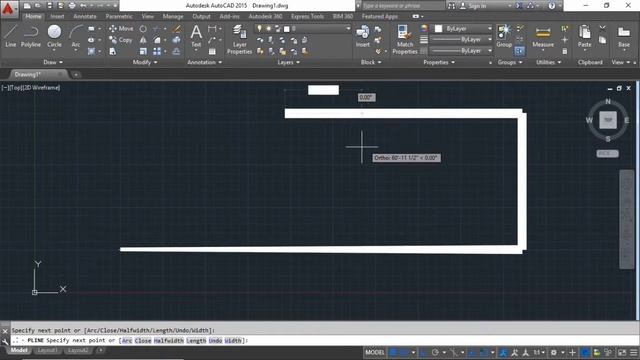The image size is (640, 360).
Task: Switch to the Layout1 tab
Action: tap(47, 351)
